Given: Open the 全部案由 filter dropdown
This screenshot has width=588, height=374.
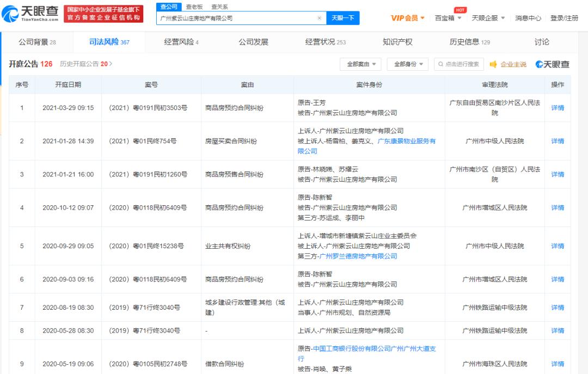Looking at the screenshot, I should 360,64.
